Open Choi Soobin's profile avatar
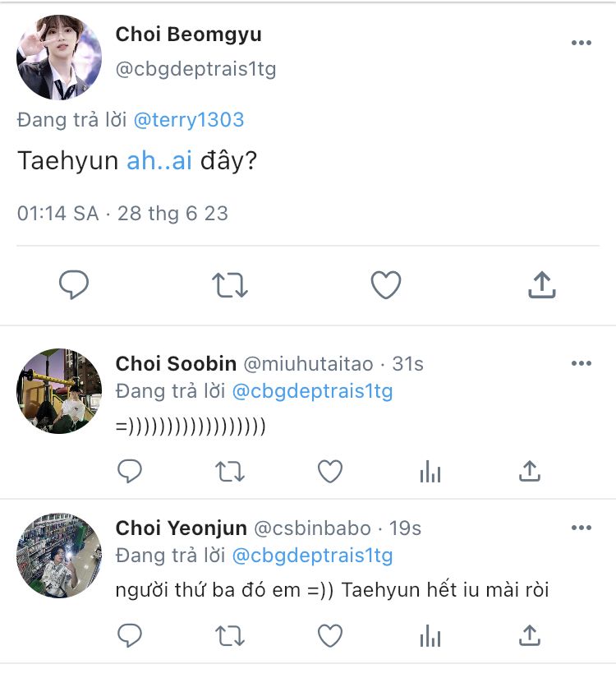 (59, 390)
